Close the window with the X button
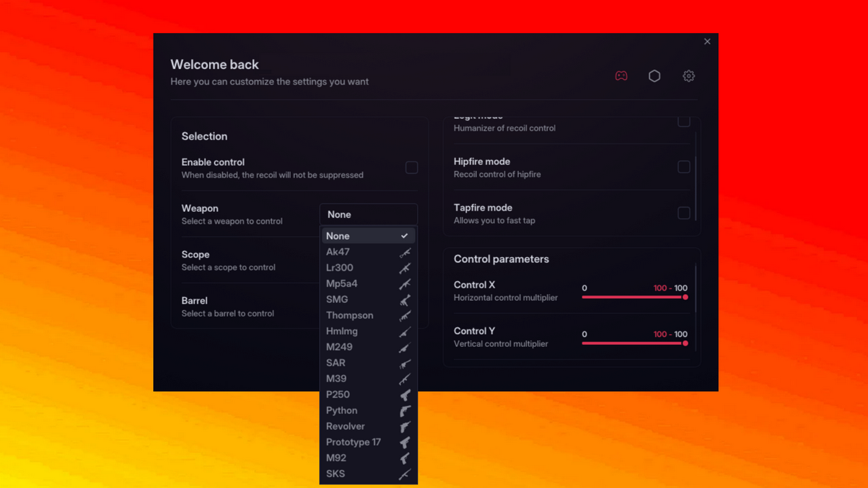The height and width of the screenshot is (488, 868). pyautogui.click(x=707, y=41)
